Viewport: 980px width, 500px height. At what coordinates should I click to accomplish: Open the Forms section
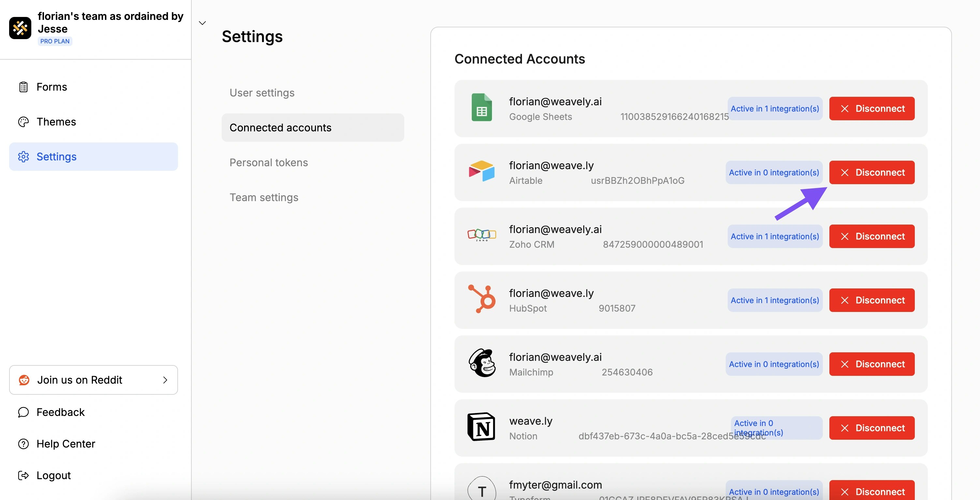pos(52,87)
